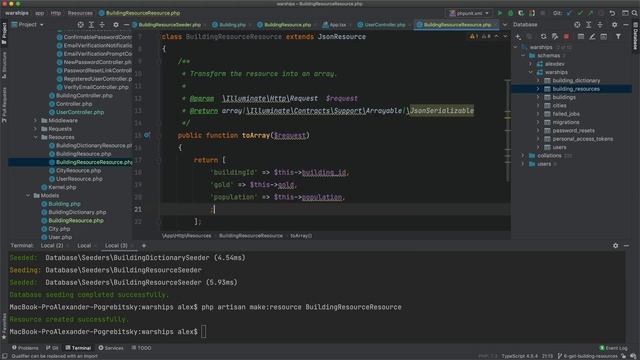Image resolution: width=640 pixels, height=360 pixels.
Task: Select Kernel.php in project tree
Action: (62, 187)
